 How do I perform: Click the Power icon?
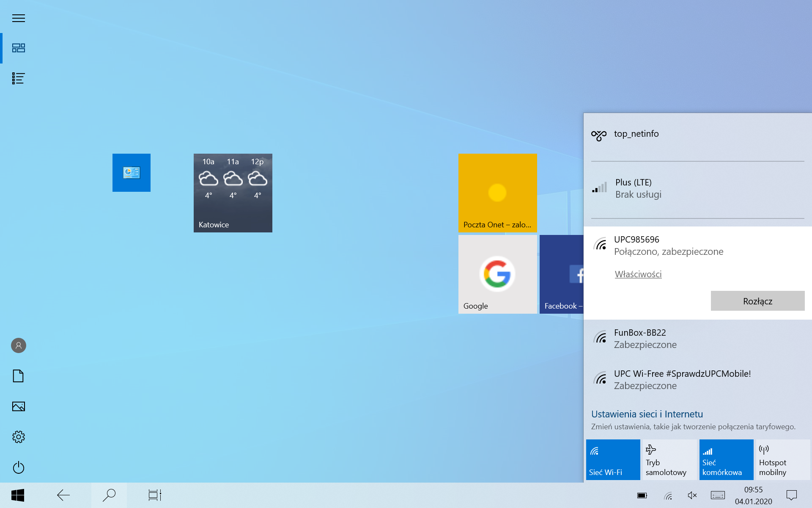(x=19, y=467)
